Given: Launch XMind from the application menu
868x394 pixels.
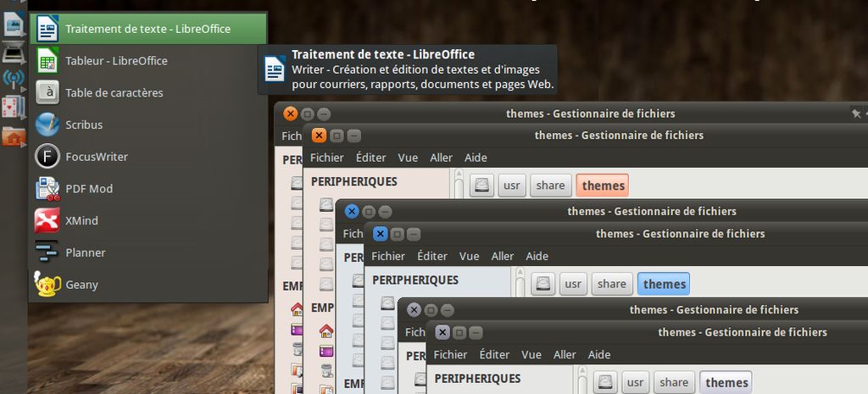Looking at the screenshot, I should pos(148,221).
